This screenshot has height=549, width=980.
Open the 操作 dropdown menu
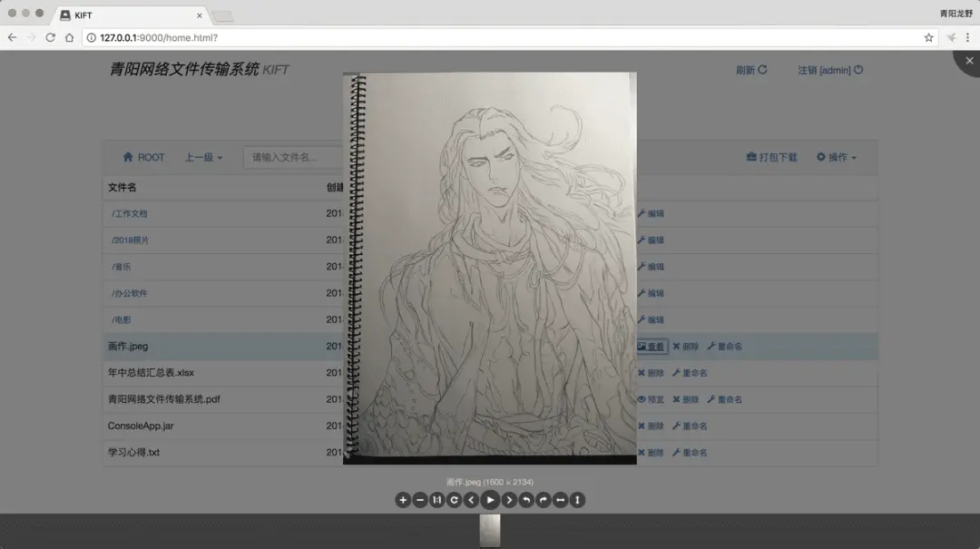[837, 157]
